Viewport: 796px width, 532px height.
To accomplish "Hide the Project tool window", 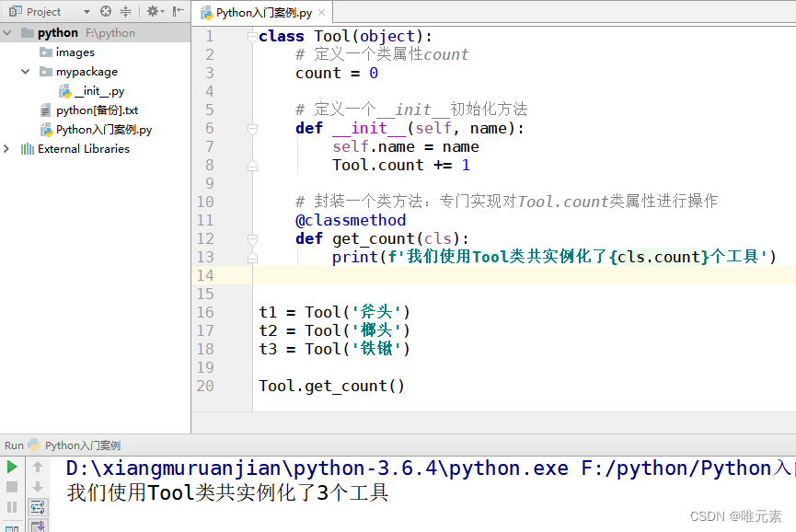I will [x=178, y=12].
